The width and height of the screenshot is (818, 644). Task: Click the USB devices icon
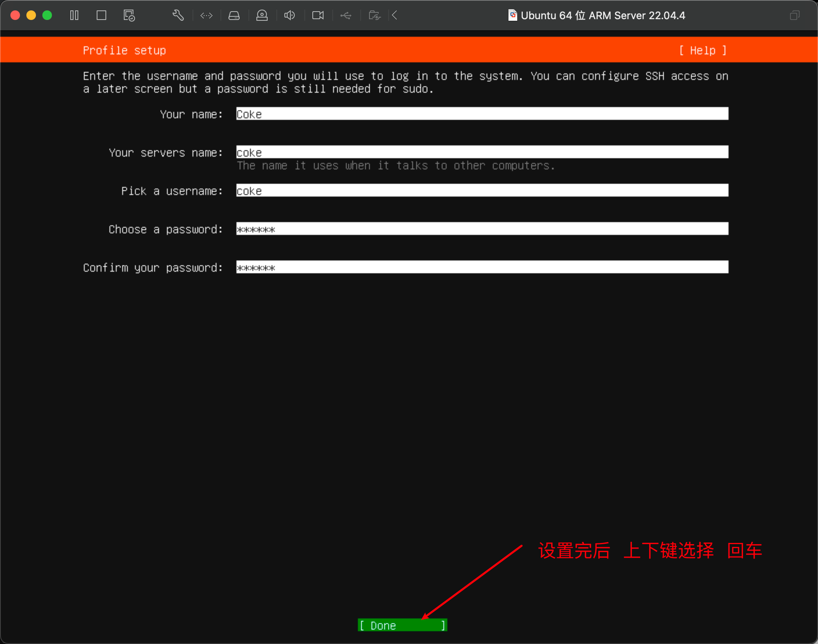click(x=346, y=16)
